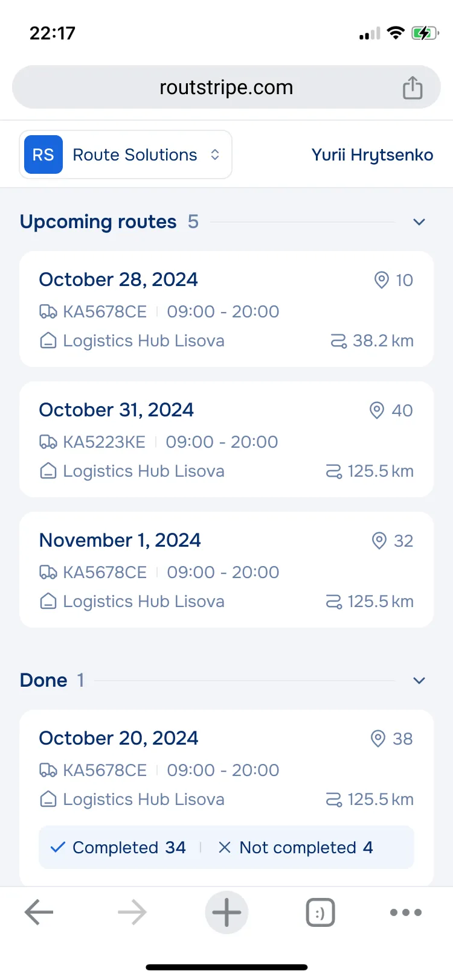
Task: Click the RS organization logo badge
Action: tap(43, 154)
